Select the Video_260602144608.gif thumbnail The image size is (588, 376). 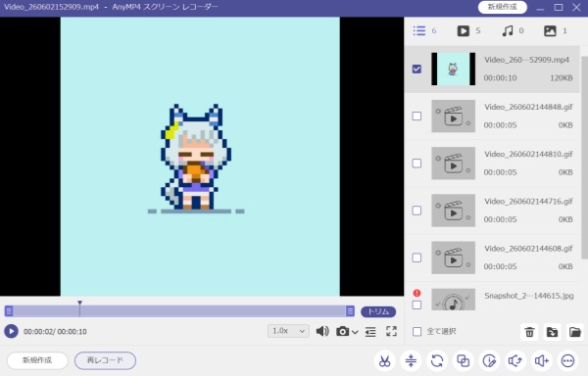point(453,258)
